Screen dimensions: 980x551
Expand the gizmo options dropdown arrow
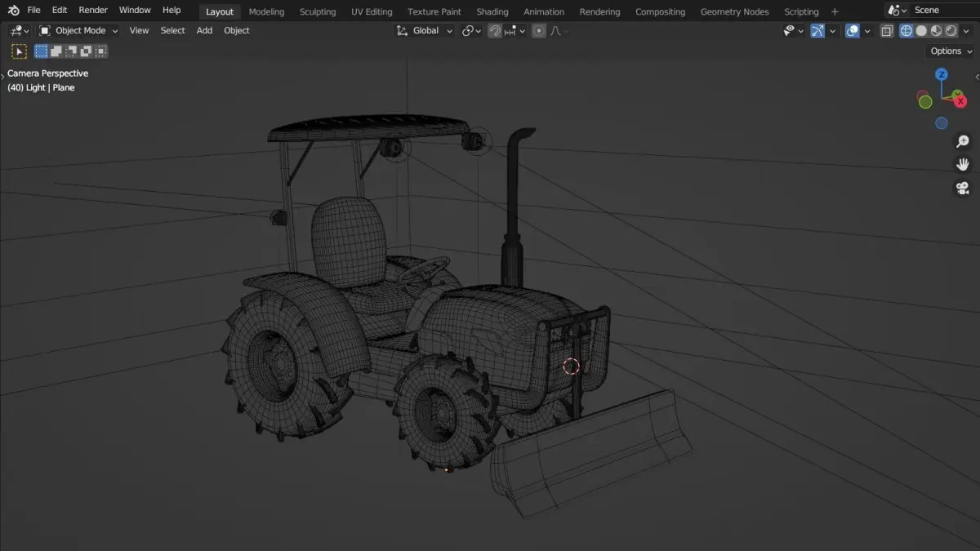coord(832,30)
